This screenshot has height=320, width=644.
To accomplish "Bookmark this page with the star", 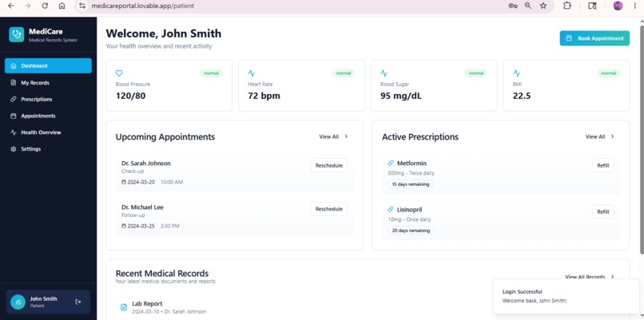I will point(543,6).
